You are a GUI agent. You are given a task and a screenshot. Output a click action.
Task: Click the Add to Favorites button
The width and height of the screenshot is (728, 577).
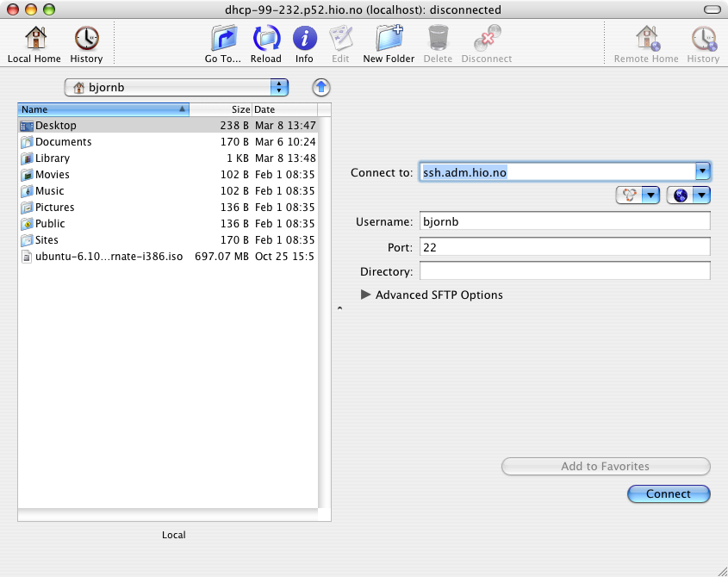tap(606, 466)
